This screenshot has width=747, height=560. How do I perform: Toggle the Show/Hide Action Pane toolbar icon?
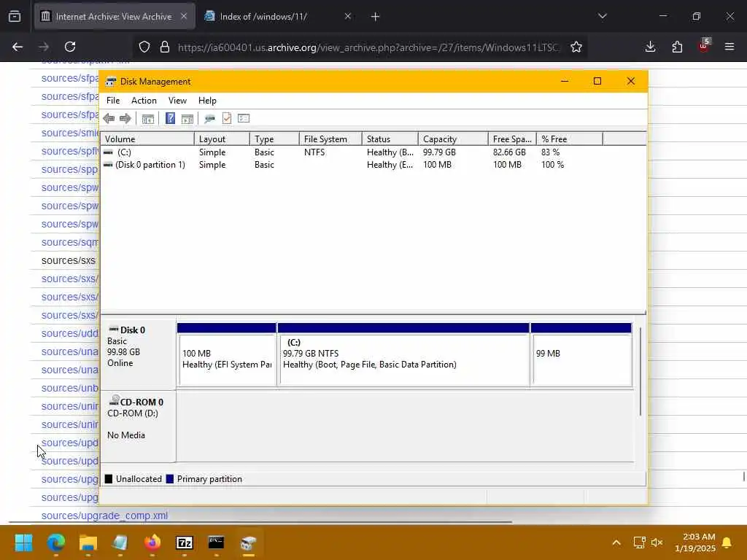pos(187,119)
